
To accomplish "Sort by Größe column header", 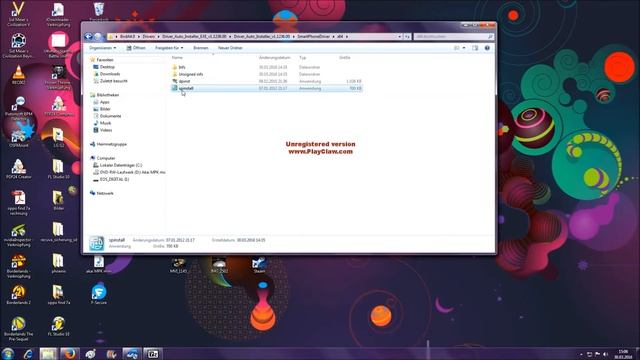I will [344, 58].
